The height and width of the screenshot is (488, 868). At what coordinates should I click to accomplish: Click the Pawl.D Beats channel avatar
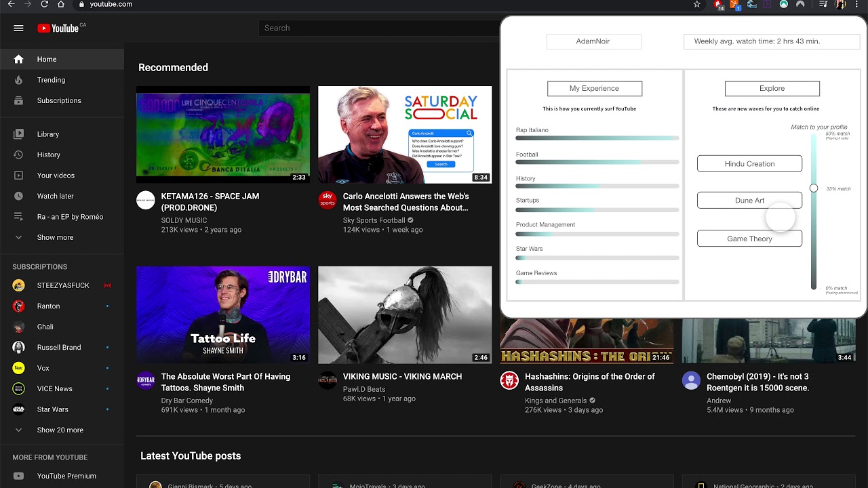point(328,380)
